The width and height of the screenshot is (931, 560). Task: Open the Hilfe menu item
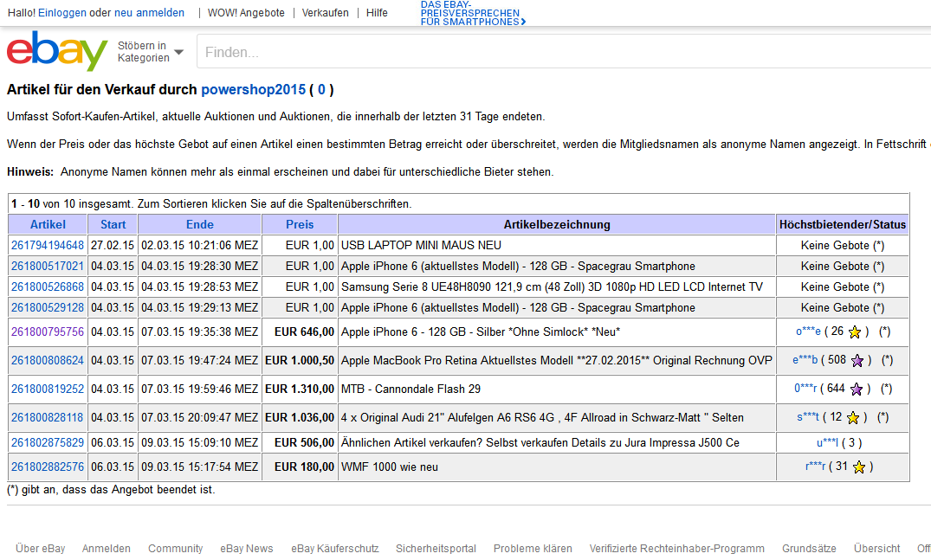pos(377,12)
